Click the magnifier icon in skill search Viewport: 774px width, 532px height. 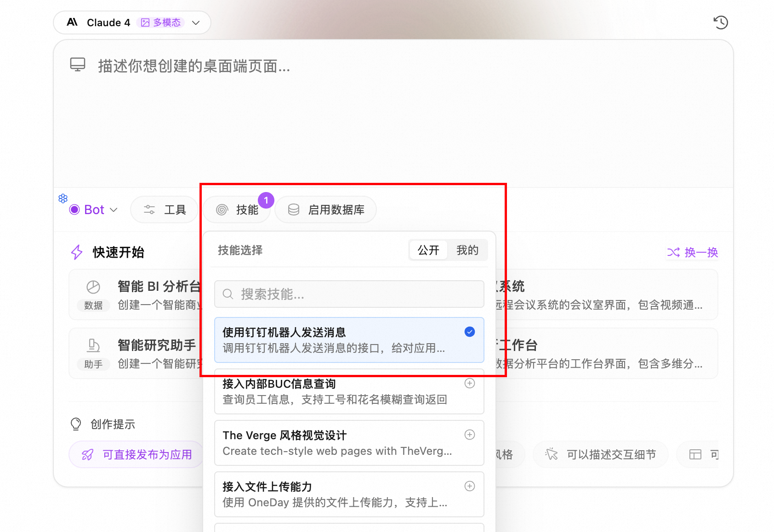[x=228, y=294]
